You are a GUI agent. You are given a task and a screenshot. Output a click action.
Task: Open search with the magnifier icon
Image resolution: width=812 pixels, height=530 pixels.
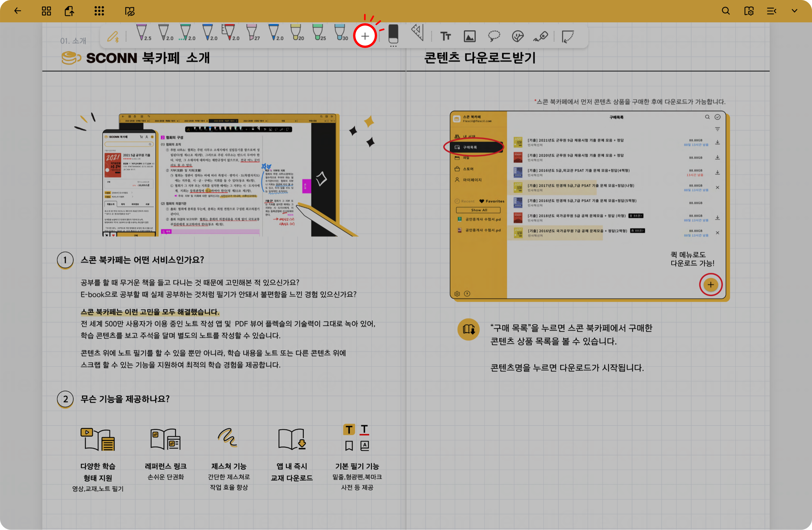point(726,11)
